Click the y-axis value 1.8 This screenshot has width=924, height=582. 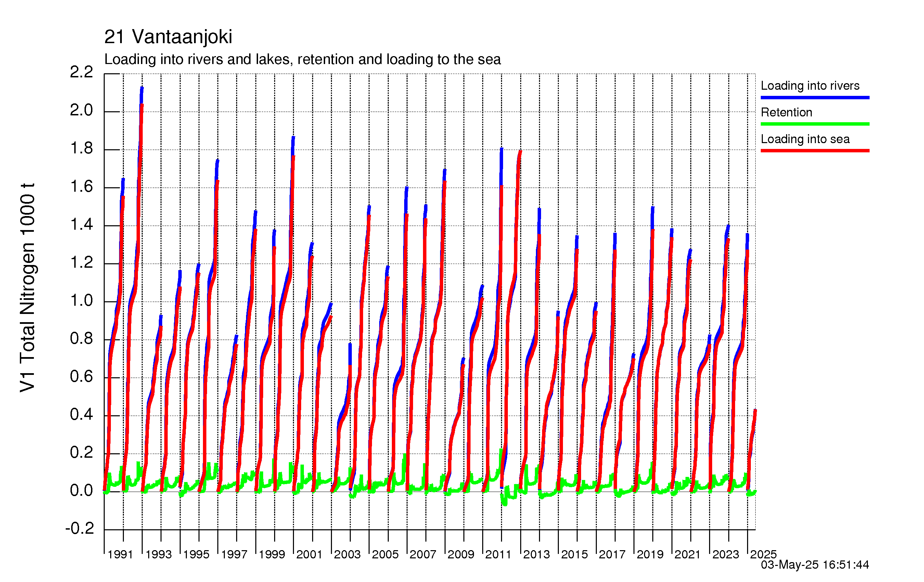pyautogui.click(x=81, y=149)
